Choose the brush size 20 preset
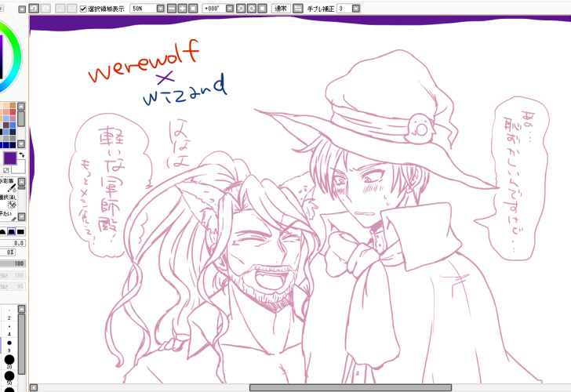This screenshot has width=571, height=392. 9,361
